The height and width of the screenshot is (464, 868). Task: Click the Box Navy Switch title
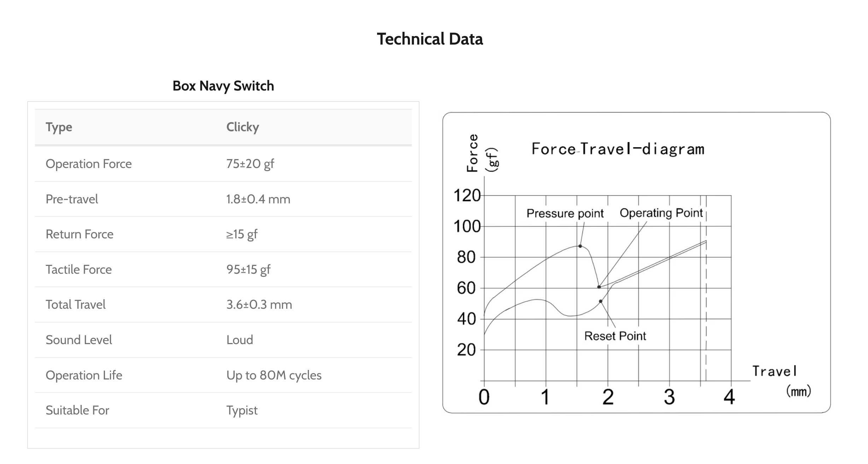pyautogui.click(x=223, y=86)
